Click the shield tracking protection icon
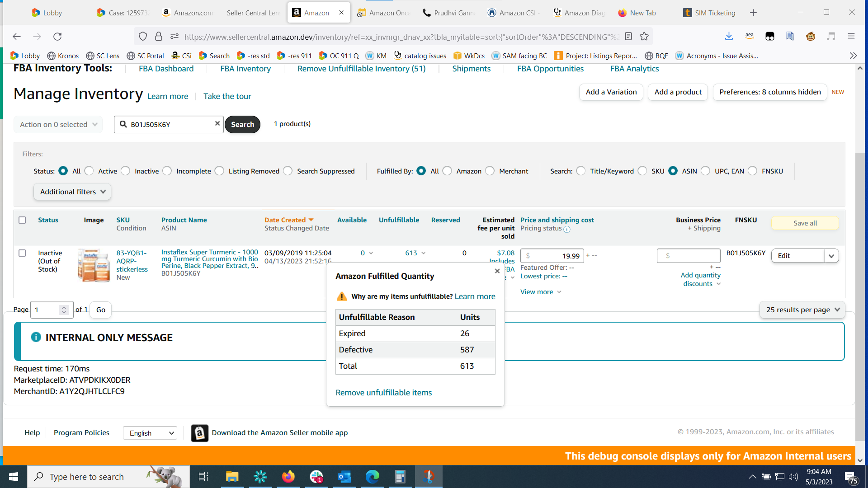 [x=143, y=37]
